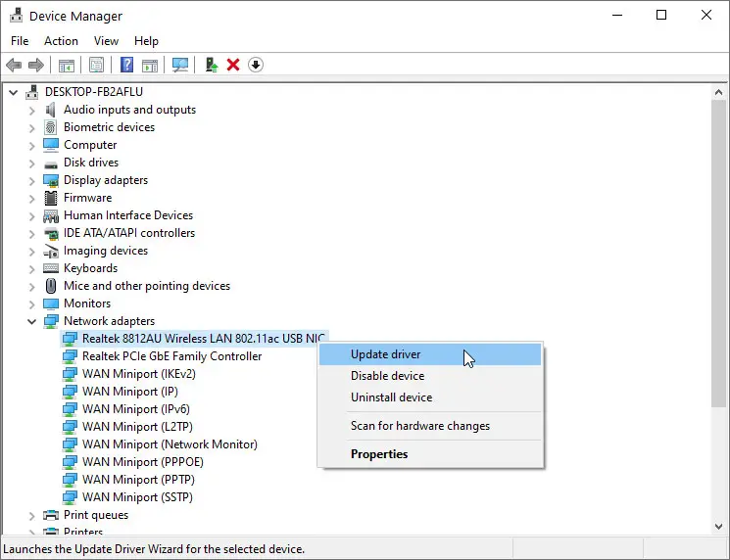Click the vertical scrollbar thumb
Screen dimensions: 730x560
[718, 254]
